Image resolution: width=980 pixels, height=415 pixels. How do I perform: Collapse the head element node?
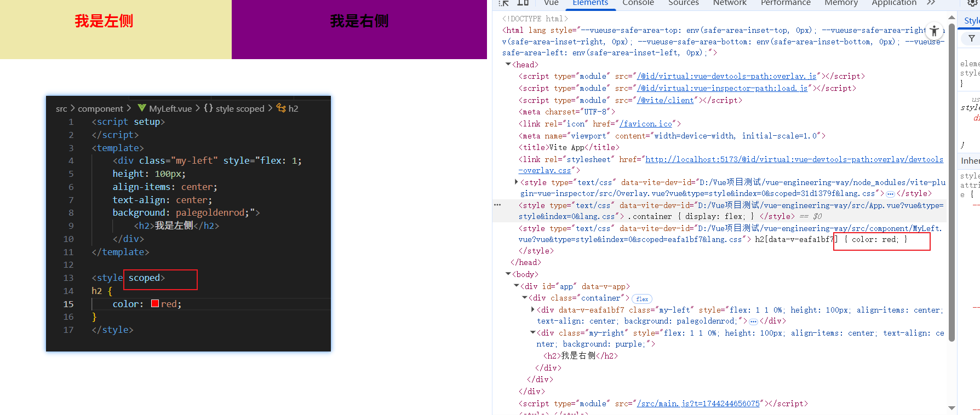[508, 65]
